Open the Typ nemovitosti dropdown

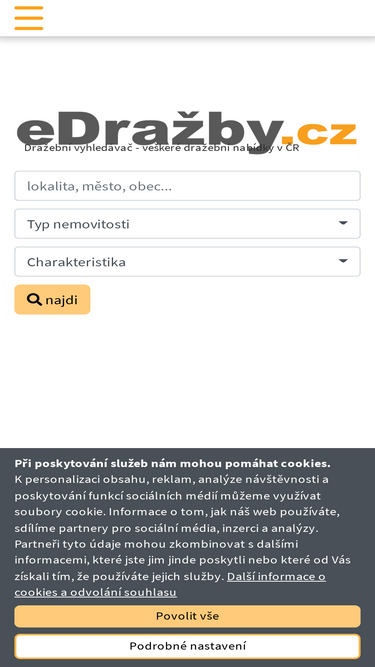coord(188,224)
